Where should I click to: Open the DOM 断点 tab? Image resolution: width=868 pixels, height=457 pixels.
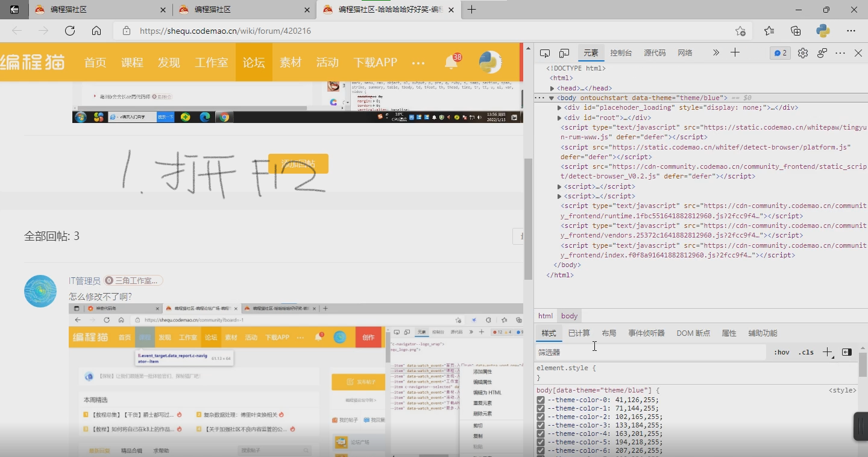coord(693,333)
